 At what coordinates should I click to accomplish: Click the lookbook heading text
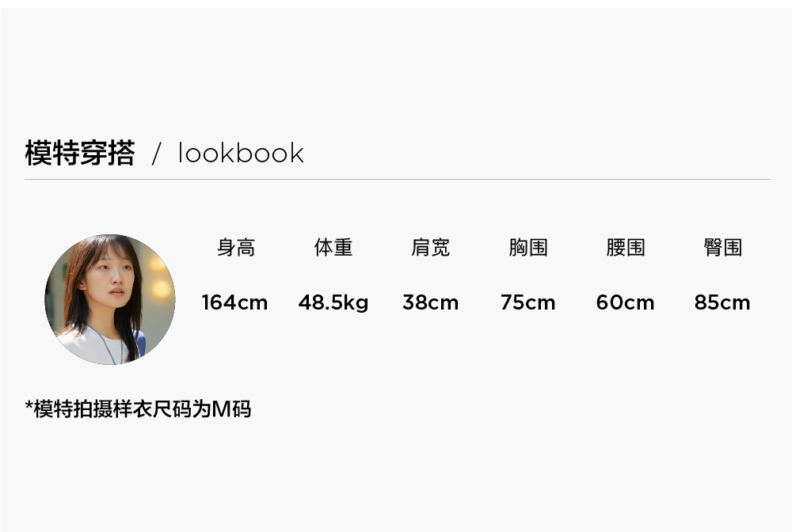pyautogui.click(x=241, y=153)
